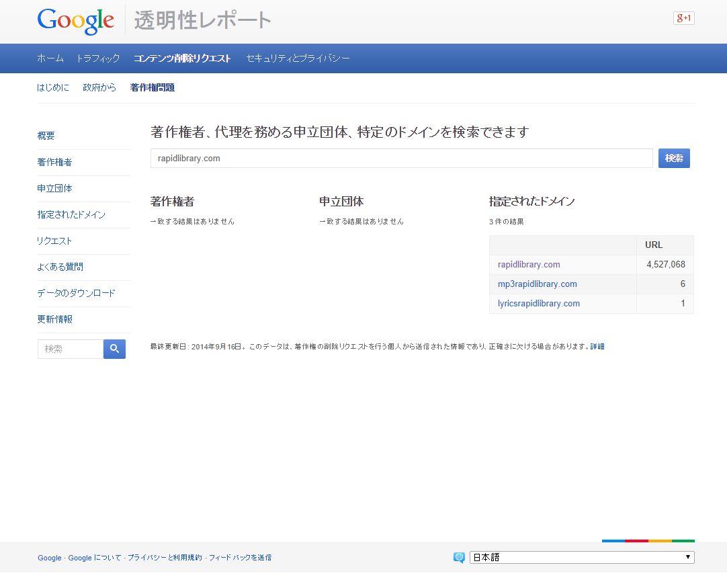Select the 著作権問題 sub-tab
727x588 pixels.
coord(152,87)
